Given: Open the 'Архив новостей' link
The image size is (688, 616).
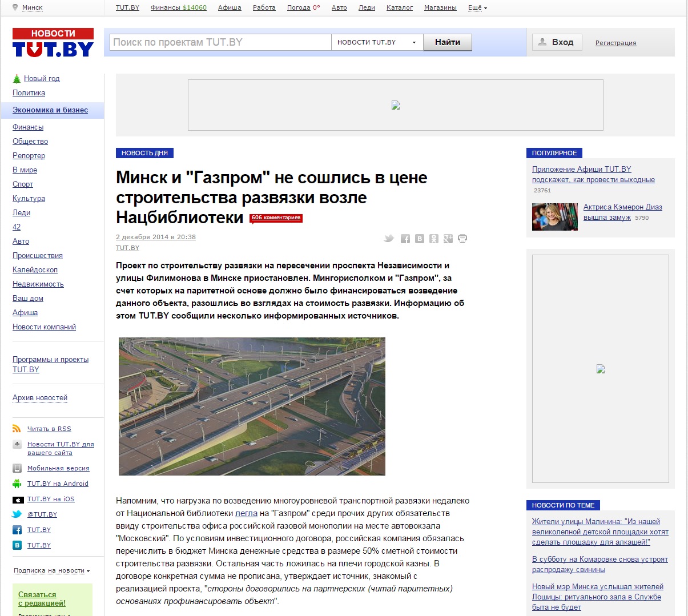Looking at the screenshot, I should coord(40,398).
